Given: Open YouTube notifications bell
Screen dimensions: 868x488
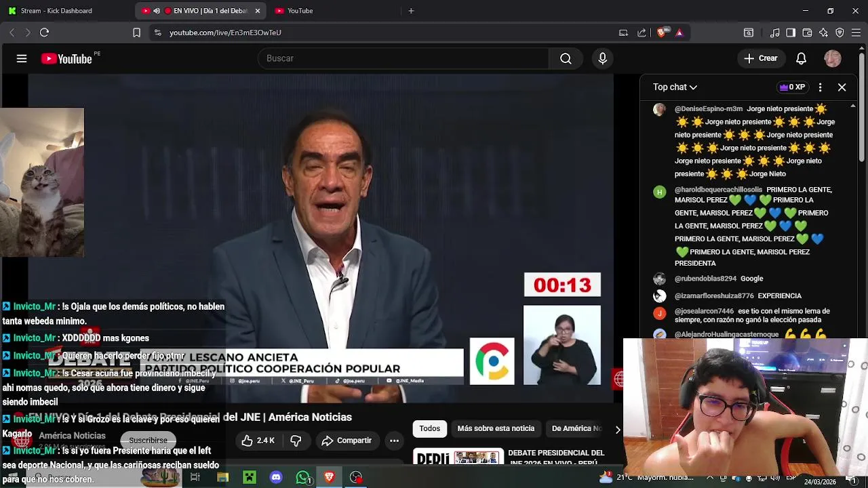Looking at the screenshot, I should coord(801,59).
